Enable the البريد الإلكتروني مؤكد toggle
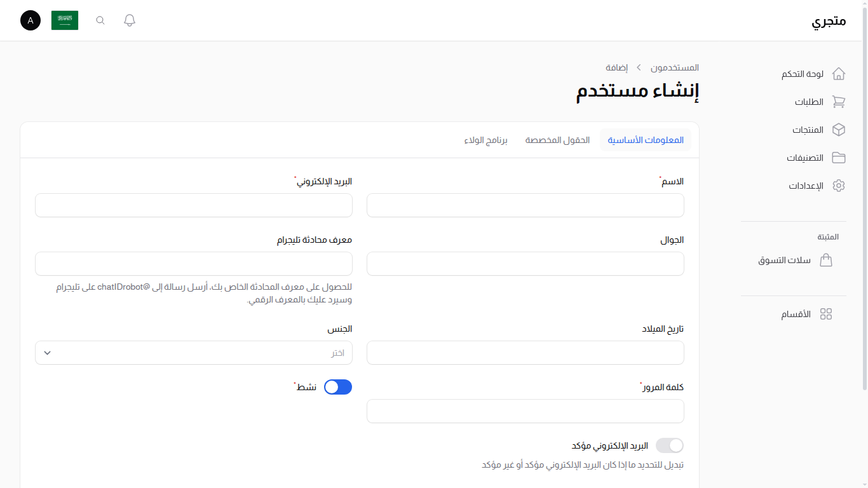Image resolution: width=868 pixels, height=488 pixels. pos(669,445)
